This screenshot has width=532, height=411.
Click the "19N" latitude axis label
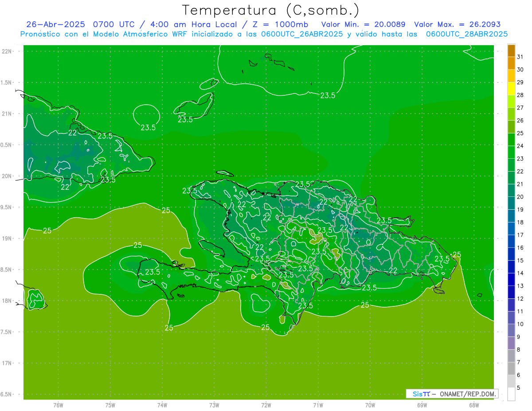(7, 239)
